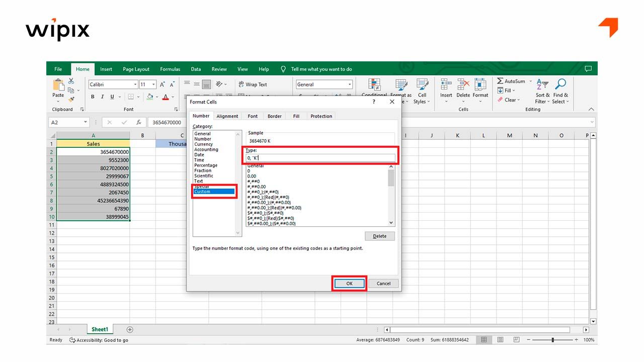Click the Delete button for custom formats

point(380,236)
